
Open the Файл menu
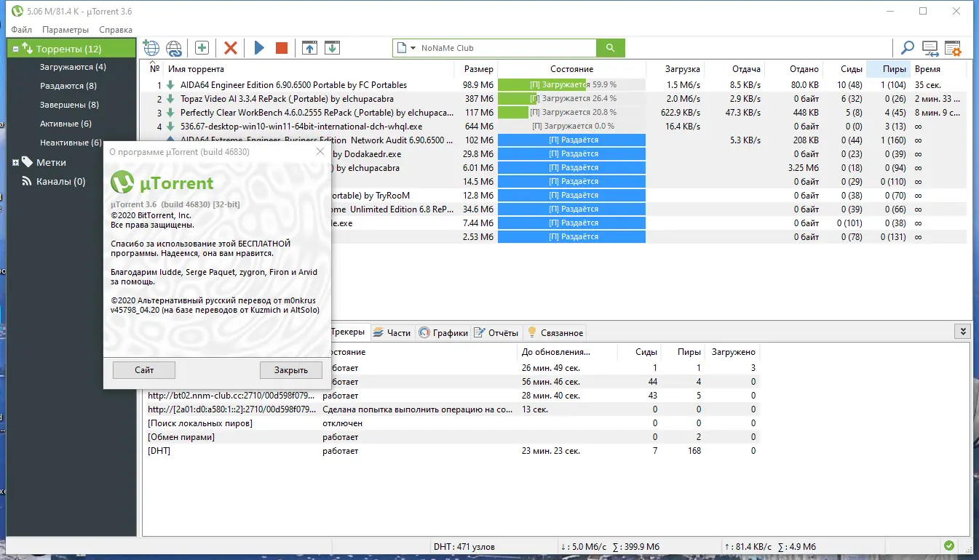(x=21, y=30)
